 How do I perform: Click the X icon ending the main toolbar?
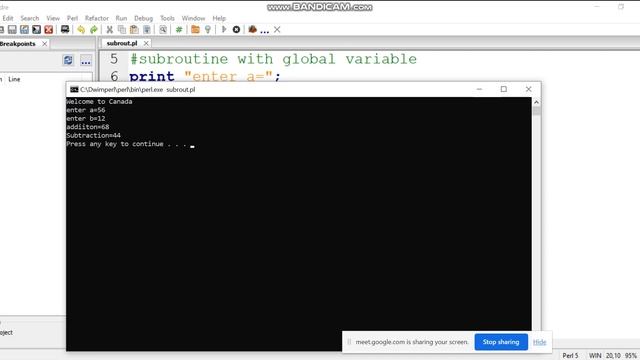277,29
